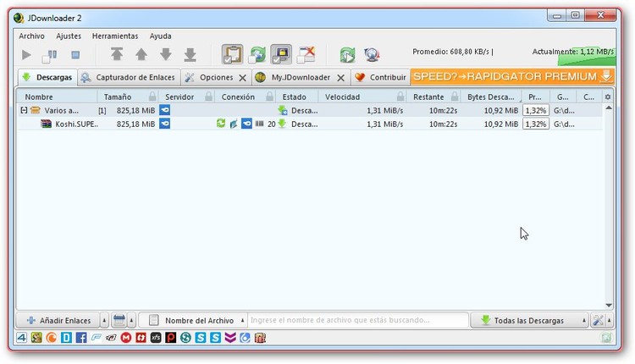Open the Facebook hoster icon

coord(81,337)
